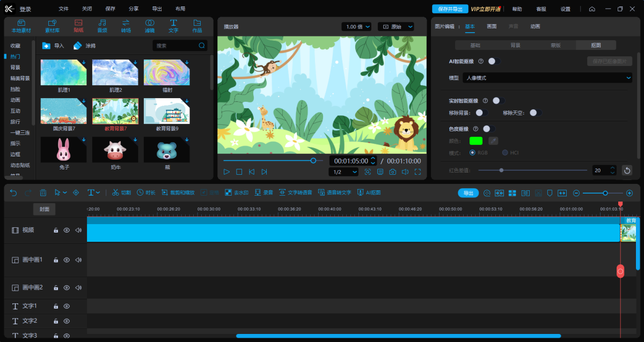Click the green chroma color swatch
Screen dimensions: 644x342
click(476, 140)
